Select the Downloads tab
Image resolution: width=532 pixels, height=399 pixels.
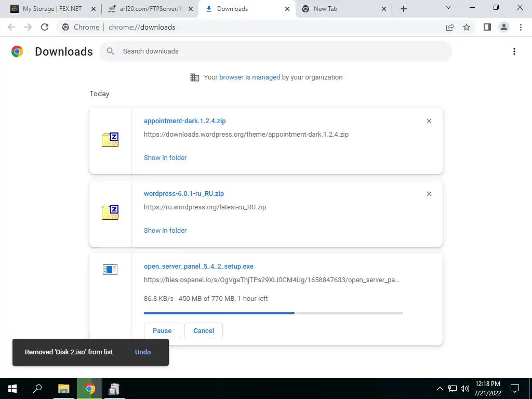coord(247,9)
